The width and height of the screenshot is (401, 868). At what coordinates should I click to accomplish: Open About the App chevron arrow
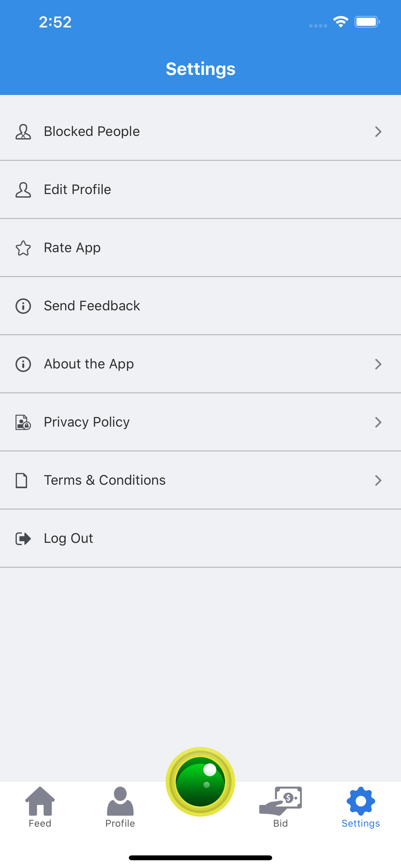pyautogui.click(x=378, y=364)
